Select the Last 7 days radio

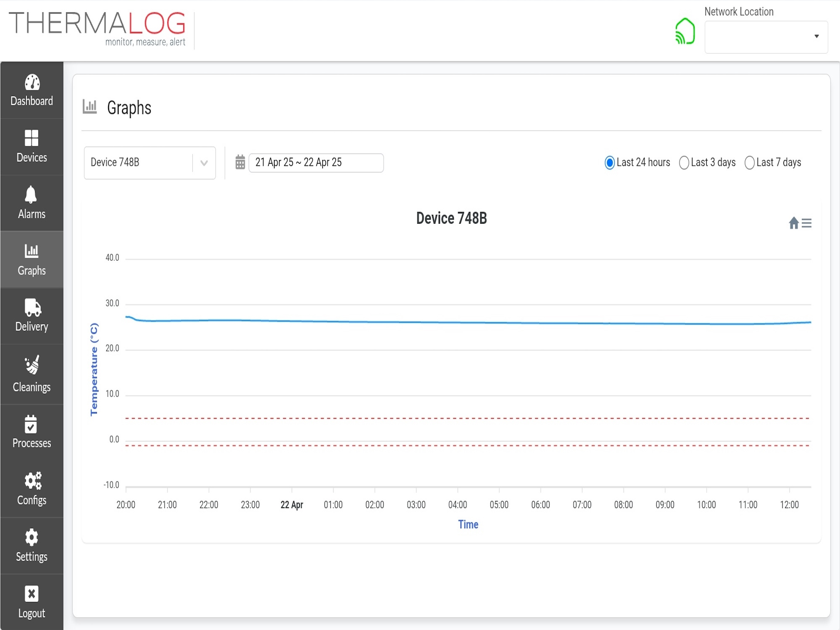click(x=749, y=163)
